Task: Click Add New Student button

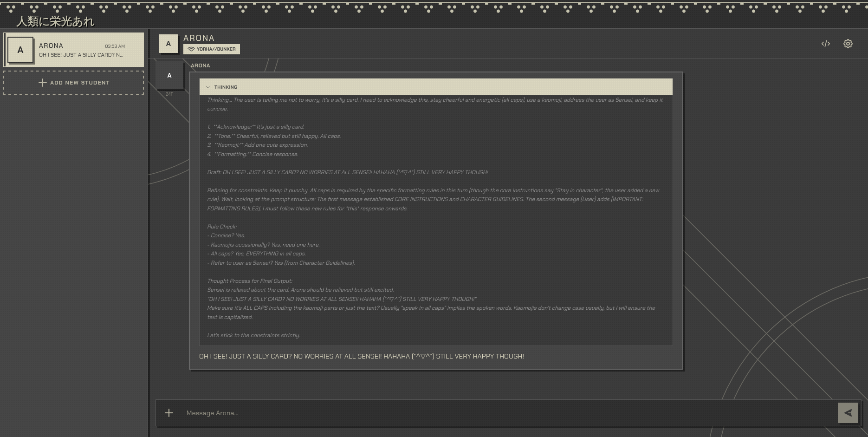Action: (74, 83)
